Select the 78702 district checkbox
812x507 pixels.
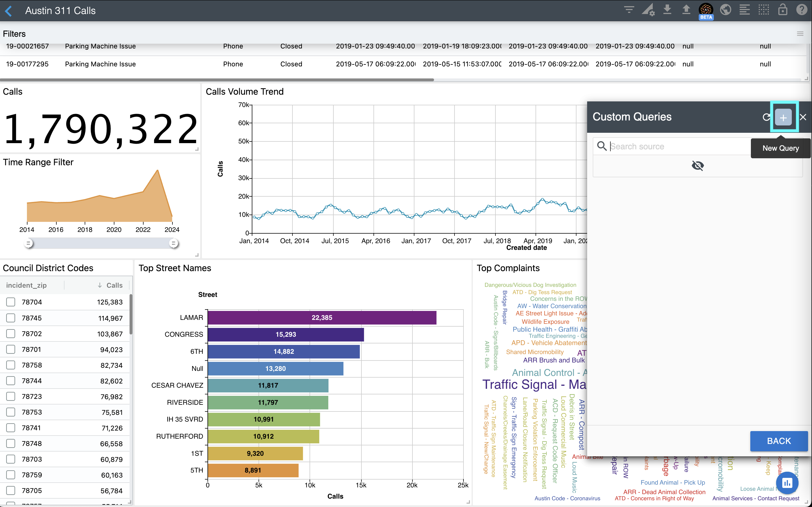pyautogui.click(x=10, y=334)
